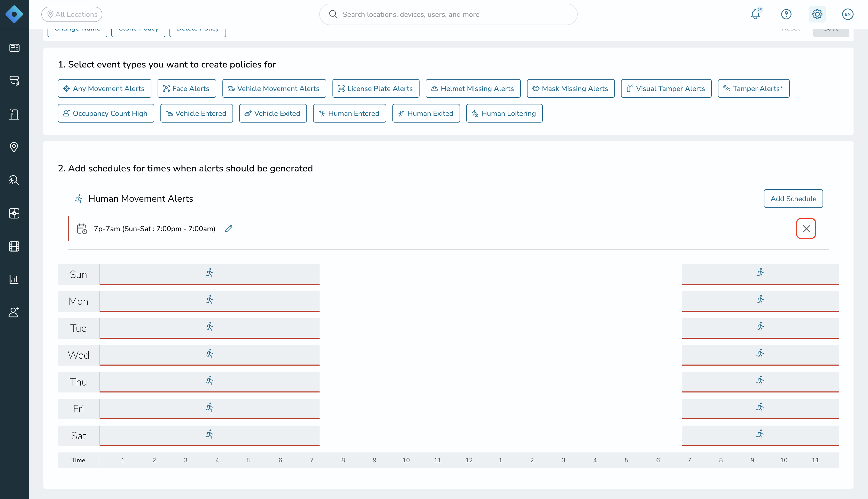Select License Plate Alerts event type
Image resolution: width=868 pixels, height=499 pixels.
(376, 88)
